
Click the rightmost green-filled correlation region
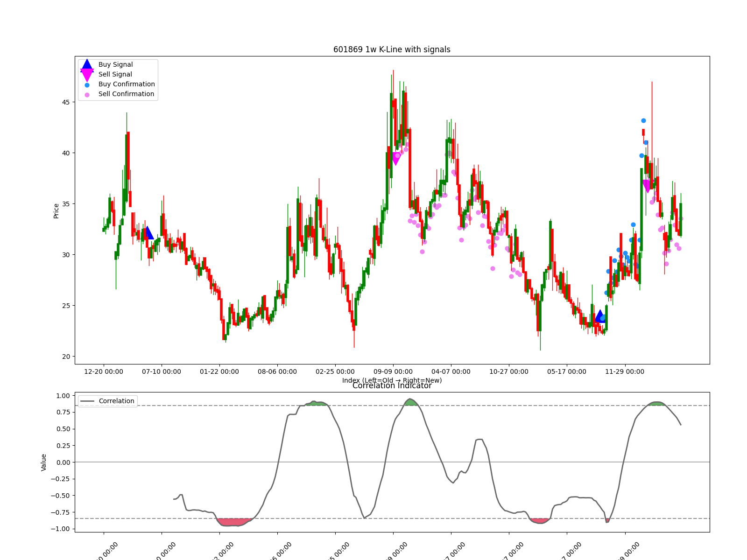(657, 404)
